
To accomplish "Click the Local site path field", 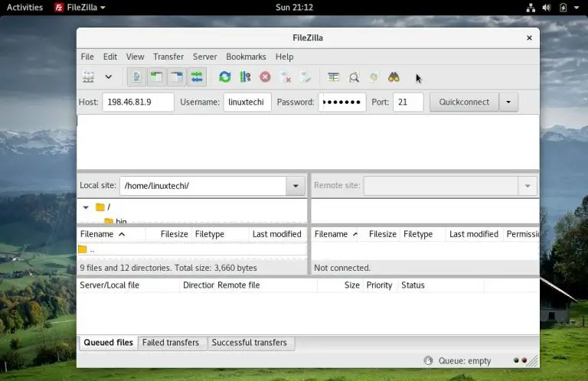I will click(203, 186).
